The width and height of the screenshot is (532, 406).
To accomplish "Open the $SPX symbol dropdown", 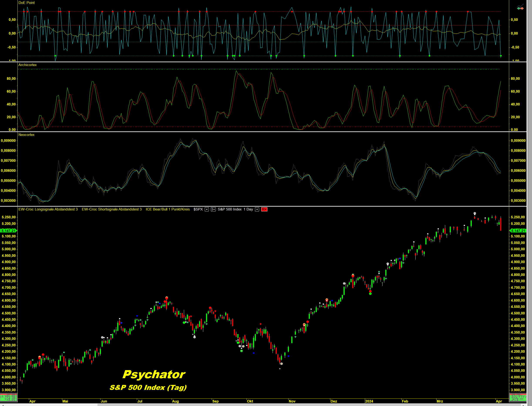I will click(x=207, y=209).
